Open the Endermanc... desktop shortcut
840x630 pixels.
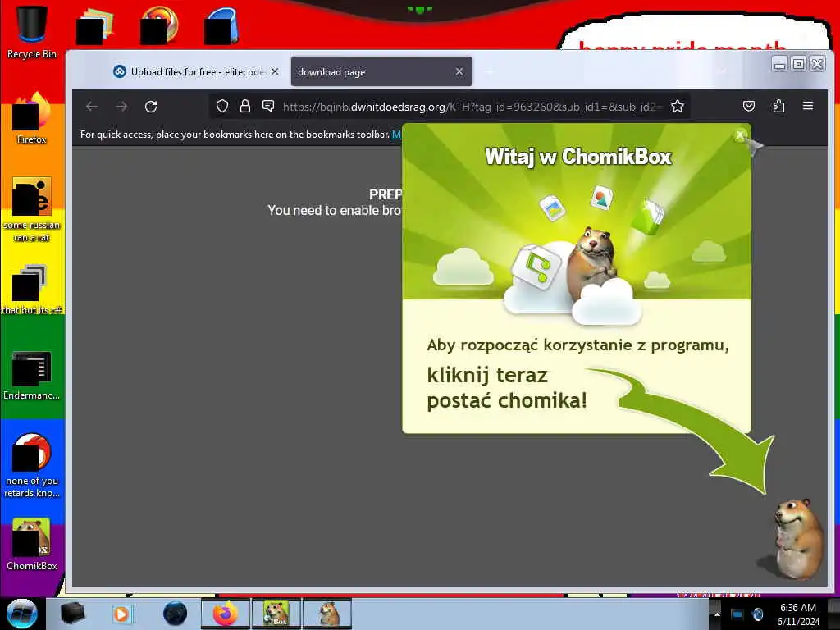pos(32,375)
